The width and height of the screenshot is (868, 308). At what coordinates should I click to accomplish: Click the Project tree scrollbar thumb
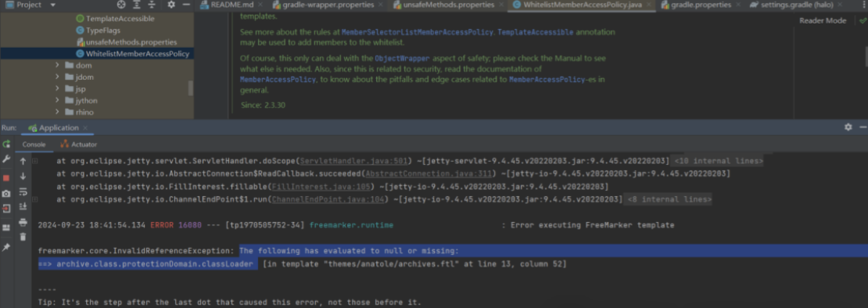(x=191, y=88)
